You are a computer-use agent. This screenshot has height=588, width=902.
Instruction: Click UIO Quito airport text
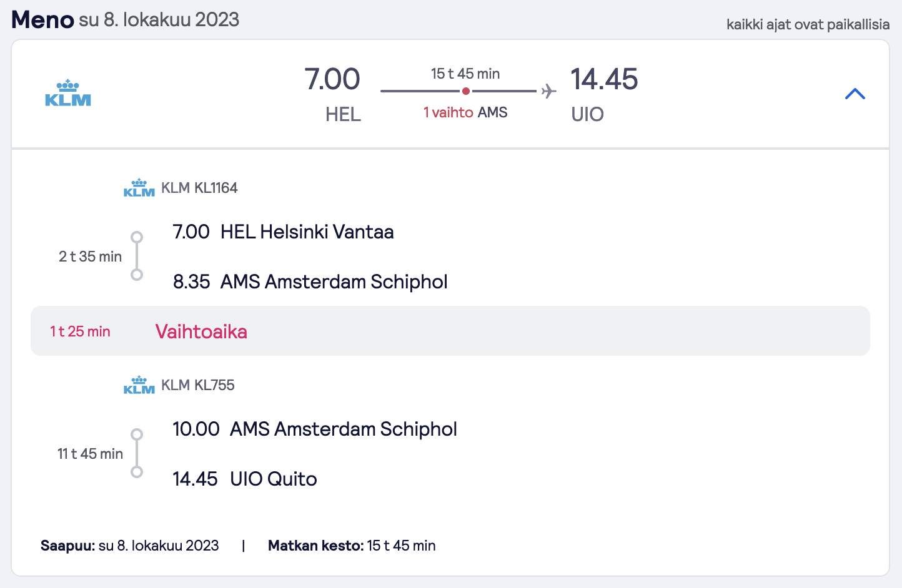274,479
